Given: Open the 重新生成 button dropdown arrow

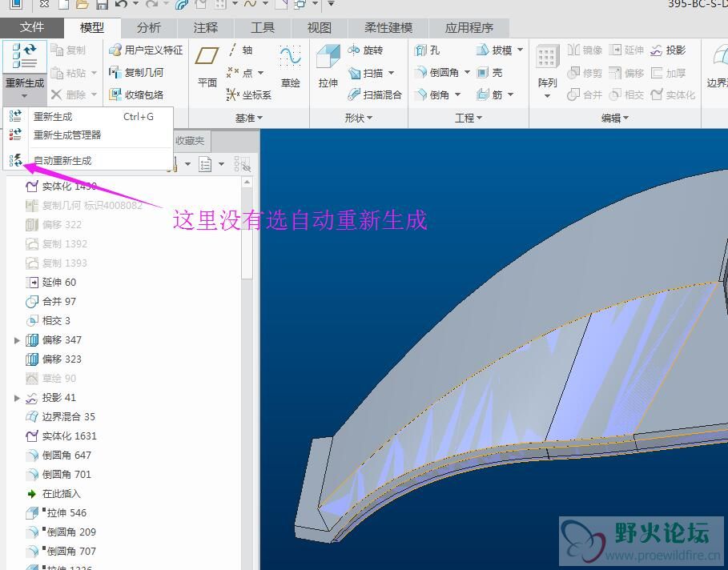Looking at the screenshot, I should [x=24, y=97].
